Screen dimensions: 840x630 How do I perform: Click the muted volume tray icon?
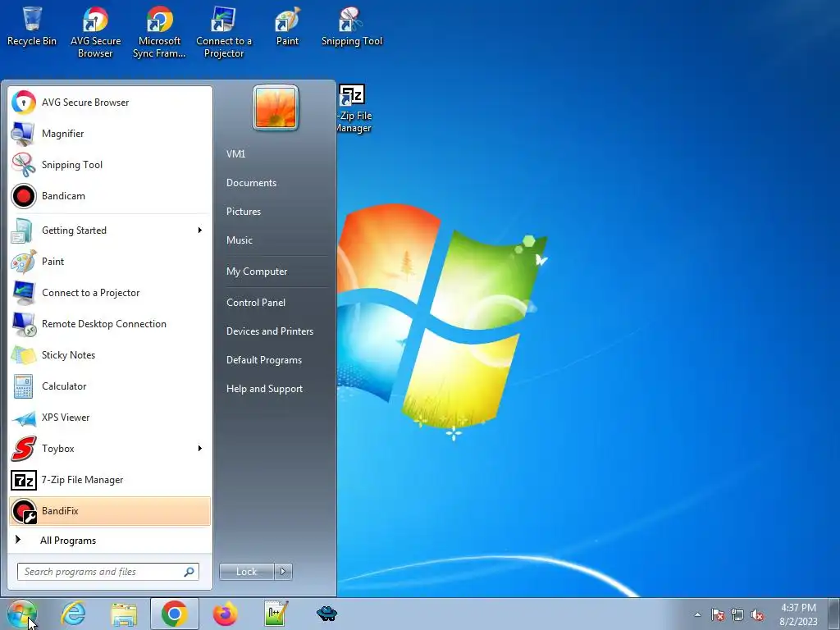(x=757, y=614)
